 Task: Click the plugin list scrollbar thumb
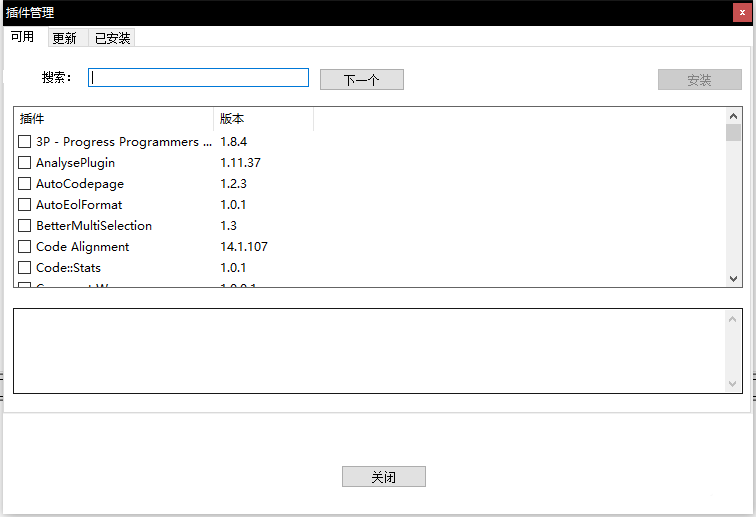tap(733, 133)
